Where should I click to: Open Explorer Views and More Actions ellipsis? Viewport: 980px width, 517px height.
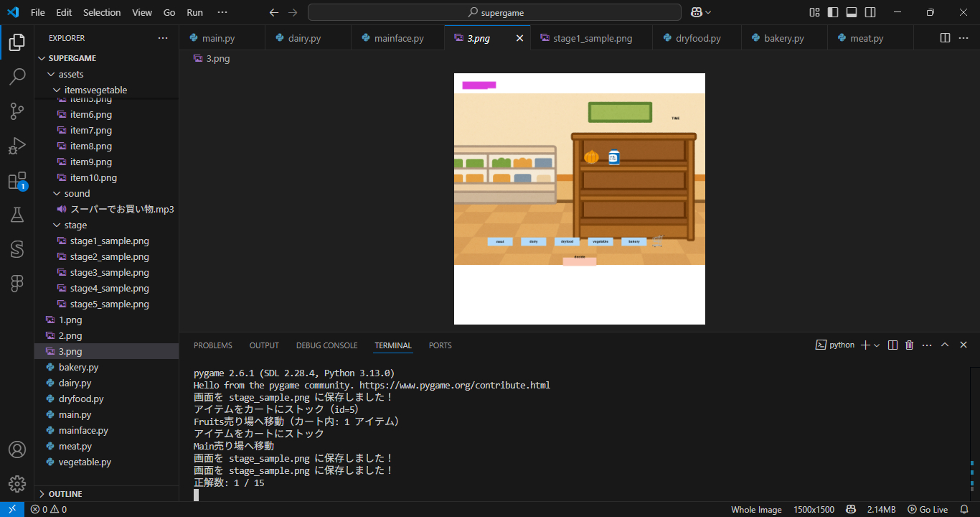(163, 38)
